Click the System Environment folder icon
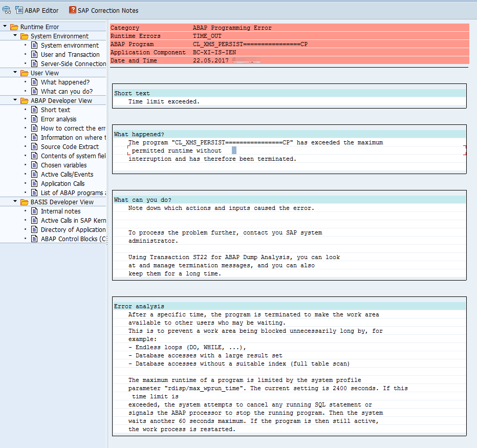Image resolution: width=477 pixels, height=448 pixels. coord(25,36)
